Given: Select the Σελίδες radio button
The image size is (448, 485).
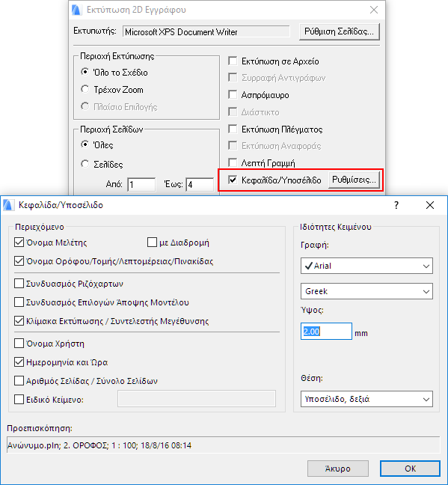Looking at the screenshot, I should point(85,164).
